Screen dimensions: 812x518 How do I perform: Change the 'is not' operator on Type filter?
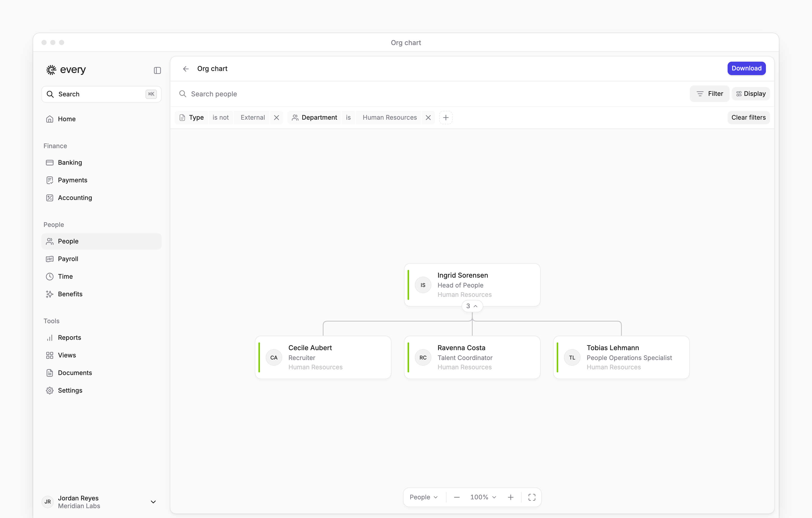pos(221,117)
